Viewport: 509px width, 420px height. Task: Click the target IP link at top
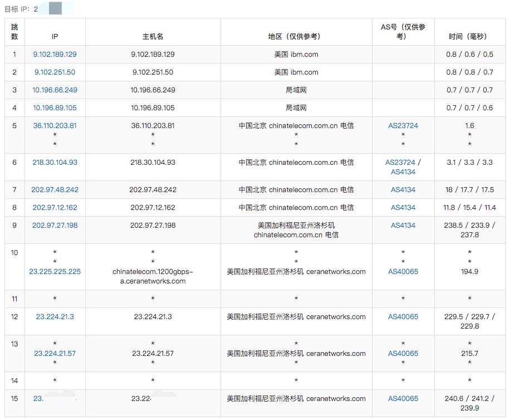(x=36, y=9)
